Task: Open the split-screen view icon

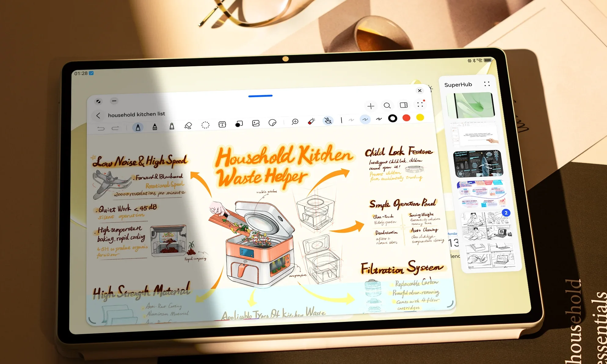Action: pyautogui.click(x=404, y=105)
